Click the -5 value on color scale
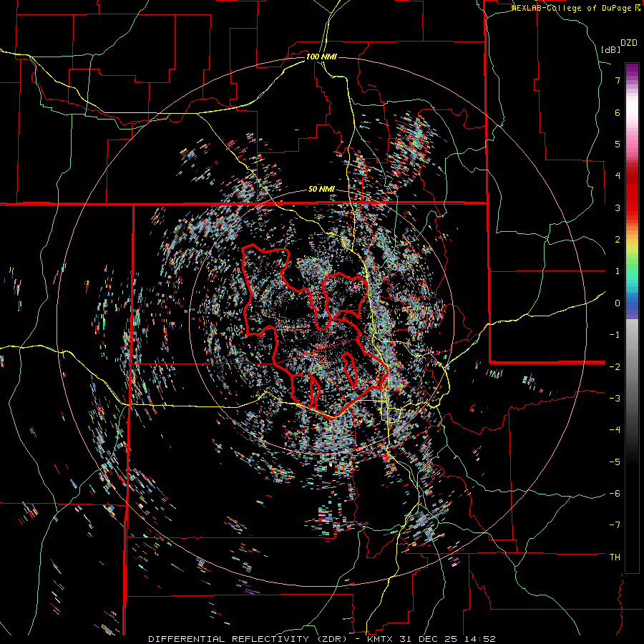Viewport: 644px width, 644px height. coord(615,462)
